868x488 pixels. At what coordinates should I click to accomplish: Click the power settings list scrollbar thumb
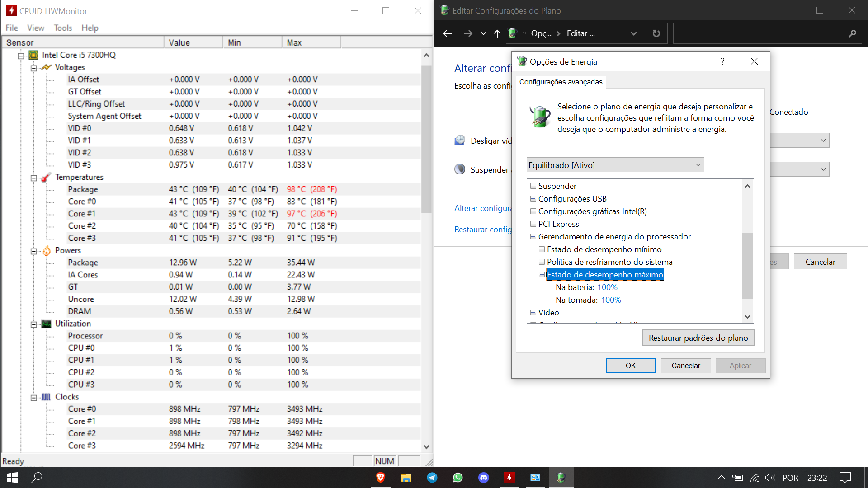pyautogui.click(x=747, y=266)
